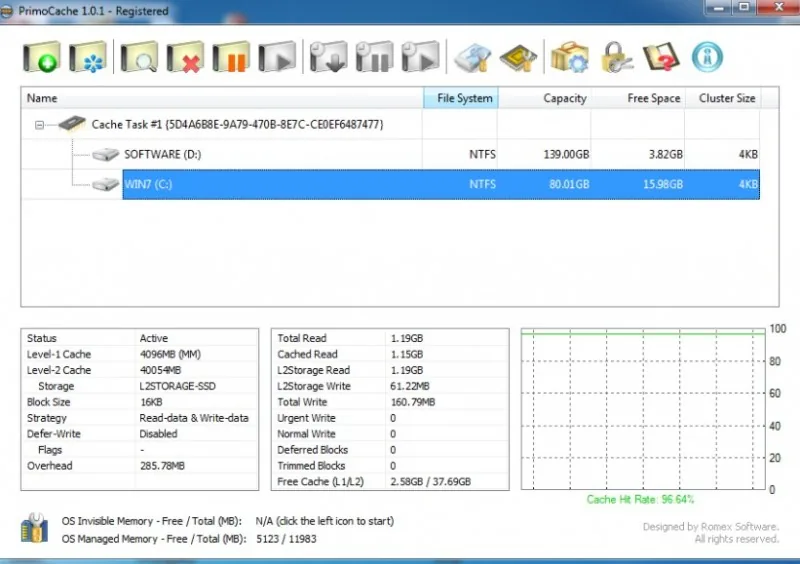
Task: Click the Defer-Write Disabled value
Action: click(158, 433)
